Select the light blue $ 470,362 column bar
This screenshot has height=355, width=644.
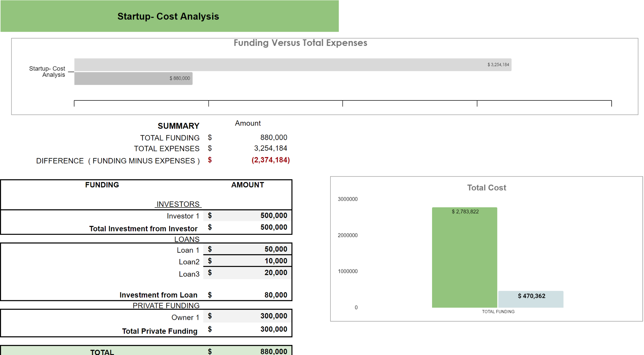[x=531, y=299]
